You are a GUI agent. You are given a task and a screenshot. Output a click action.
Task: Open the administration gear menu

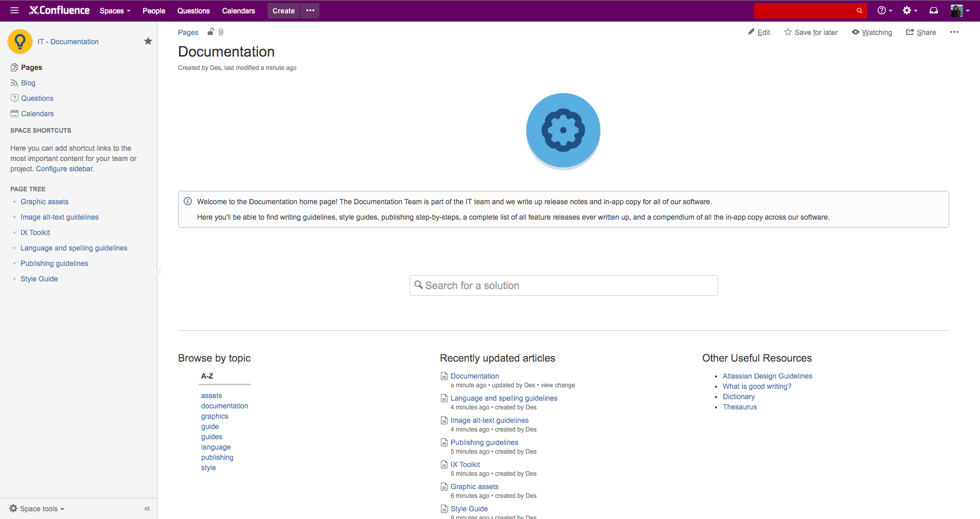pyautogui.click(x=910, y=10)
